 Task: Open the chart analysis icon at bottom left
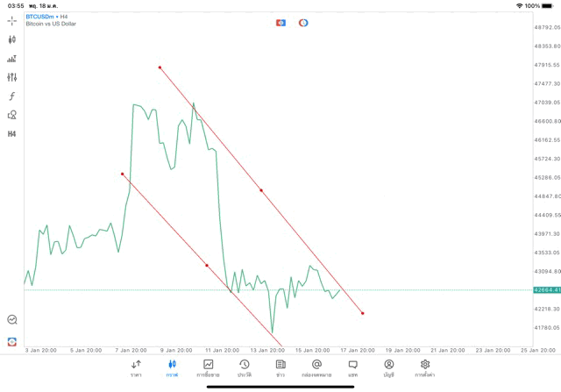point(12,320)
